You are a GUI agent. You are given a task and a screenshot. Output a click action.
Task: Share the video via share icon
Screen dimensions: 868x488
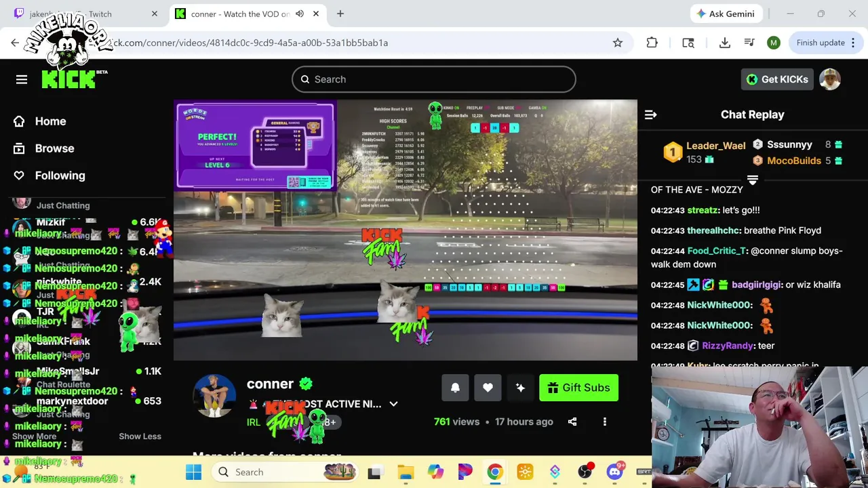tap(572, 422)
